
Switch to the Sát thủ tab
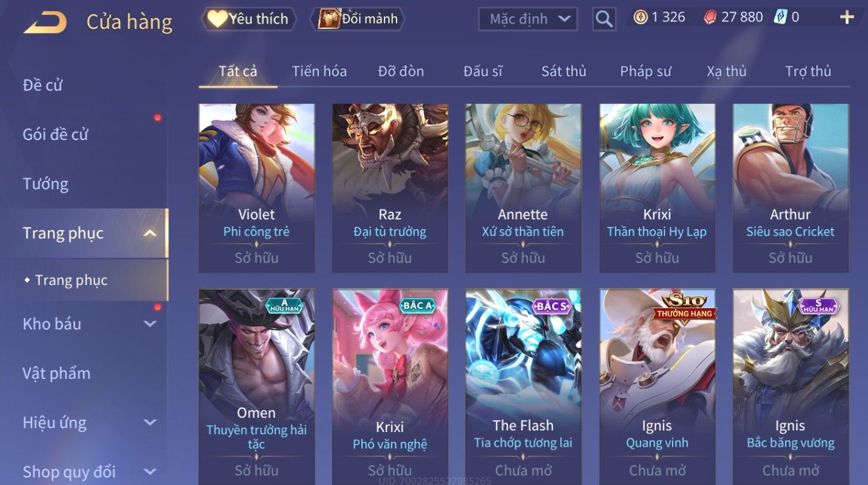pyautogui.click(x=563, y=71)
